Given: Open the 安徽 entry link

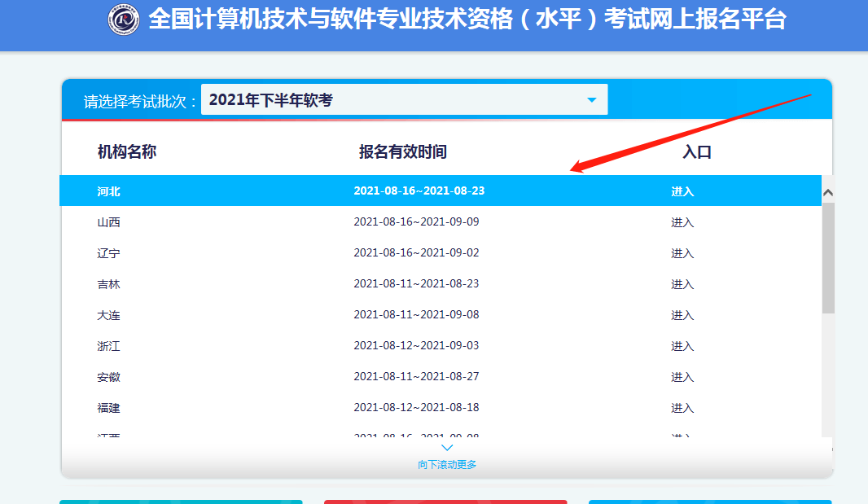Looking at the screenshot, I should click(682, 377).
